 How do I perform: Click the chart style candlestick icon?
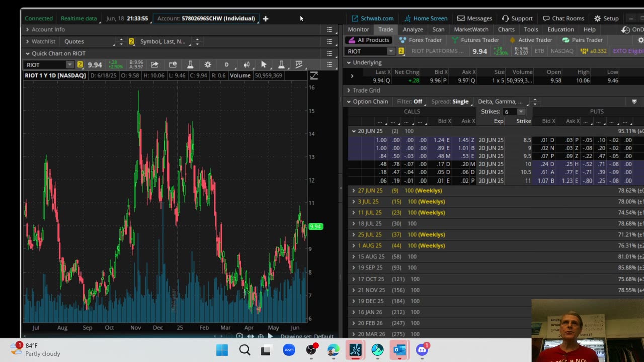coord(246,65)
